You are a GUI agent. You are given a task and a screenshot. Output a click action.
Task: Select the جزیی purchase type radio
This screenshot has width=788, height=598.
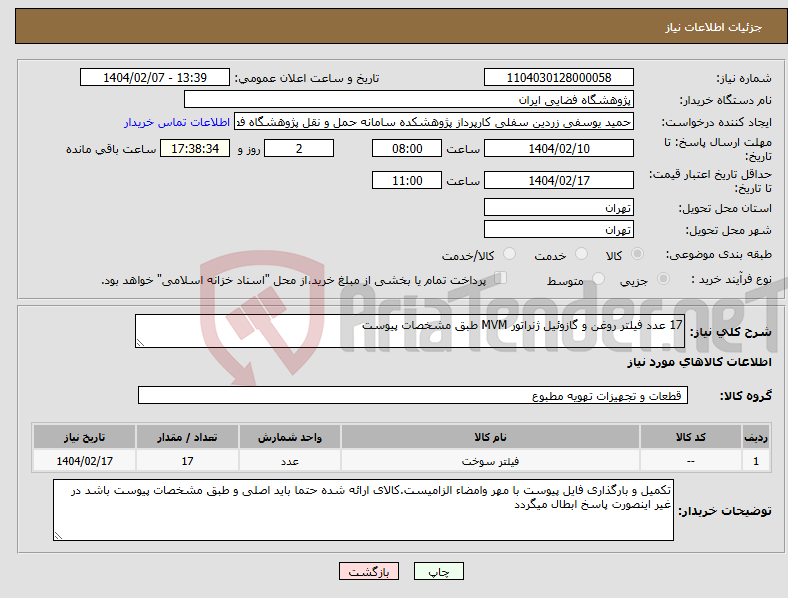pyautogui.click(x=663, y=278)
